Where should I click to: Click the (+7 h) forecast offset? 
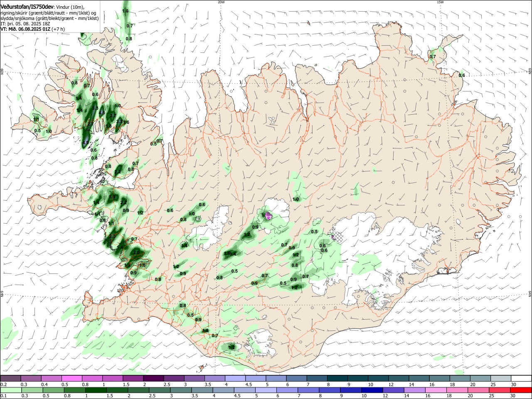point(58,29)
